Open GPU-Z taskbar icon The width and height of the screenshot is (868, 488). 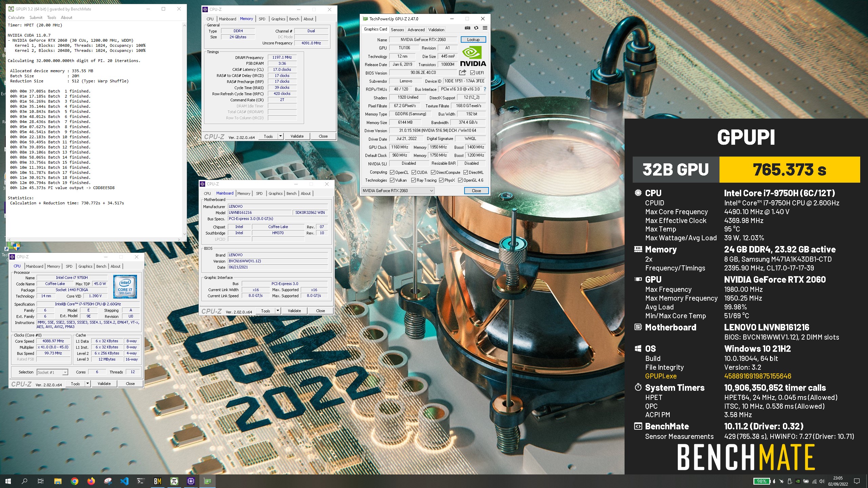208,481
